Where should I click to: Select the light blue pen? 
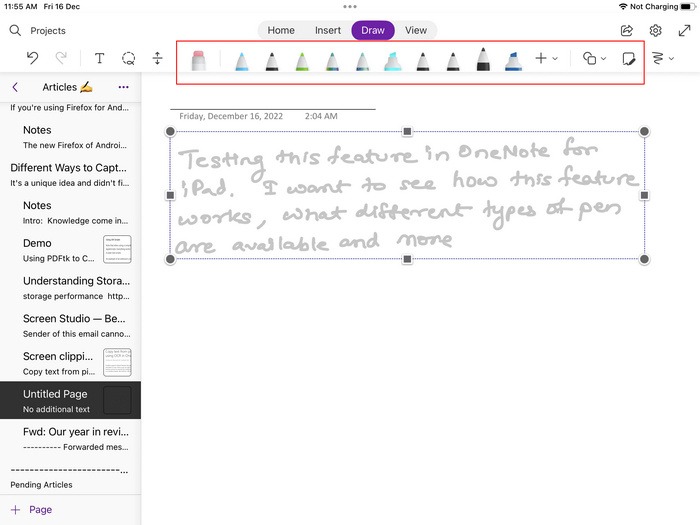(242, 61)
